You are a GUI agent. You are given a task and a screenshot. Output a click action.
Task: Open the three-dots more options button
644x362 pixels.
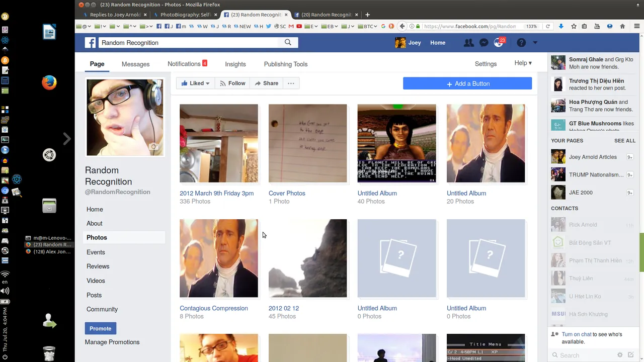coord(291,83)
